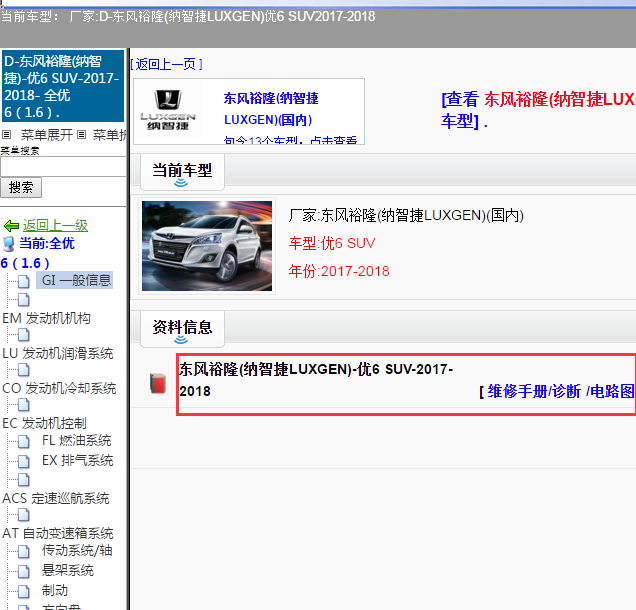Viewport: 636px width, 610px height.
Task: Click the 资料信息 tab header
Action: 182,329
